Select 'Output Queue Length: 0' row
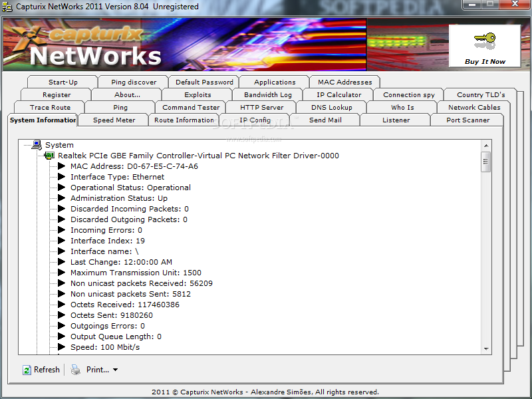532x399 pixels. click(116, 336)
